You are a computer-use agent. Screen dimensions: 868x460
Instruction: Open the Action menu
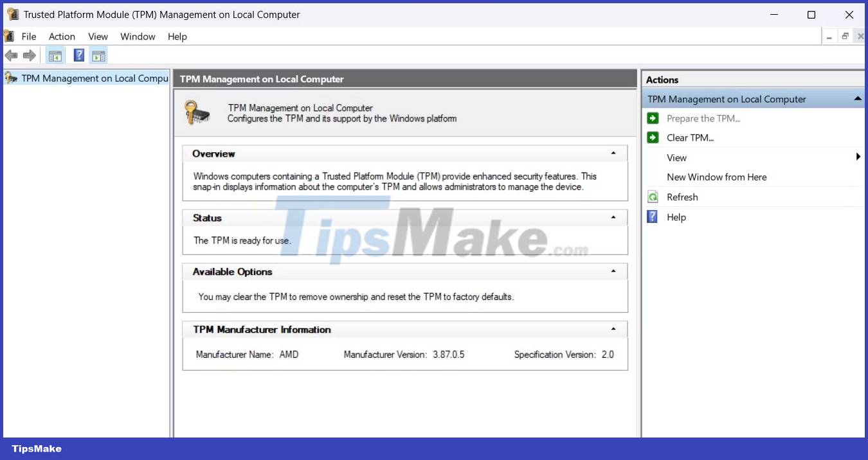click(62, 37)
